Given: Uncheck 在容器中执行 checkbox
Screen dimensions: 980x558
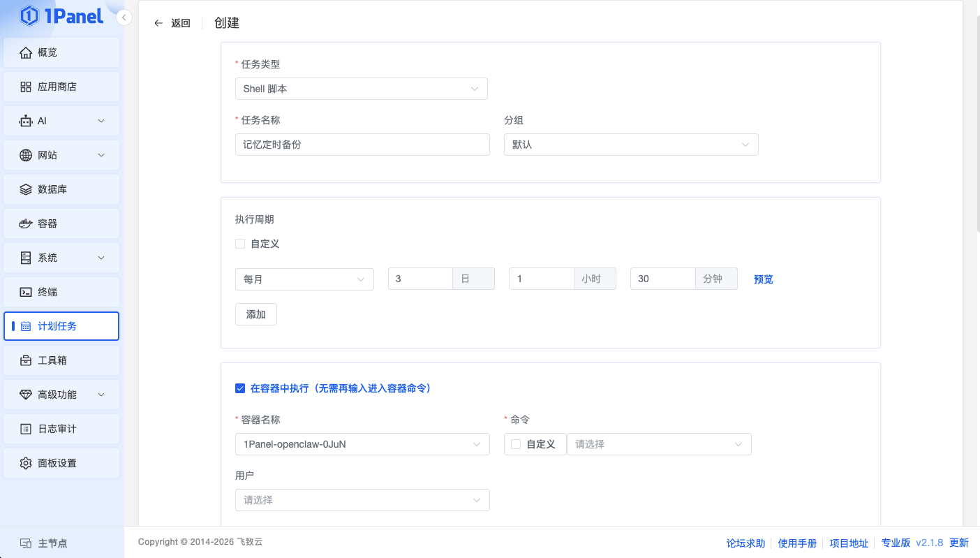Looking at the screenshot, I should pos(240,388).
